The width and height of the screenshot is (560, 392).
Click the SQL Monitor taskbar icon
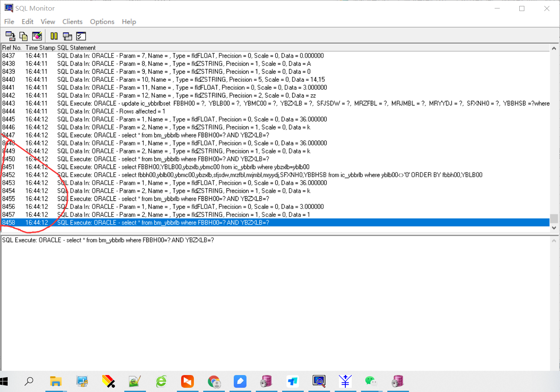[319, 381]
